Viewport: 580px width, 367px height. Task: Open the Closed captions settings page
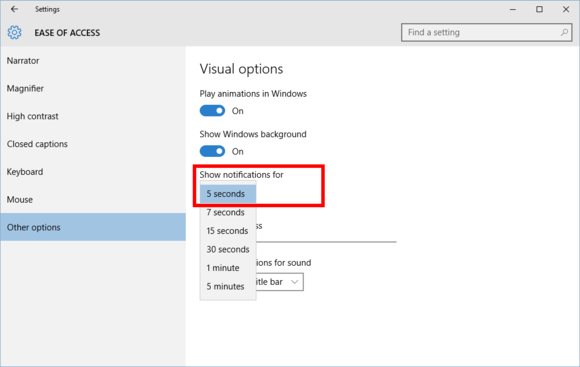[93, 144]
